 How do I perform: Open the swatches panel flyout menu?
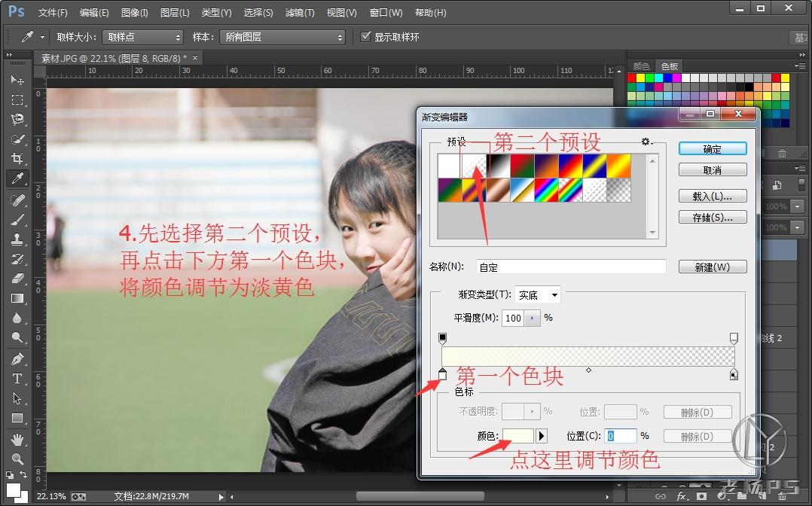tap(800, 66)
